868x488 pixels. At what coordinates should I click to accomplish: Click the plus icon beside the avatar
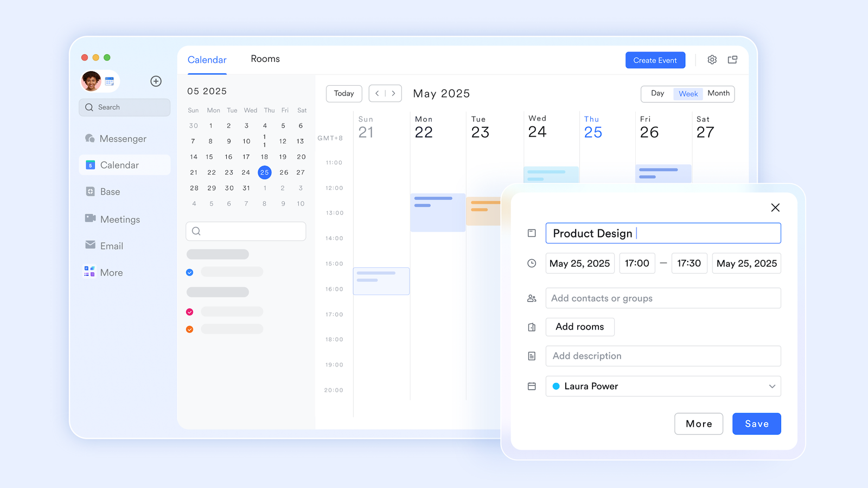156,81
